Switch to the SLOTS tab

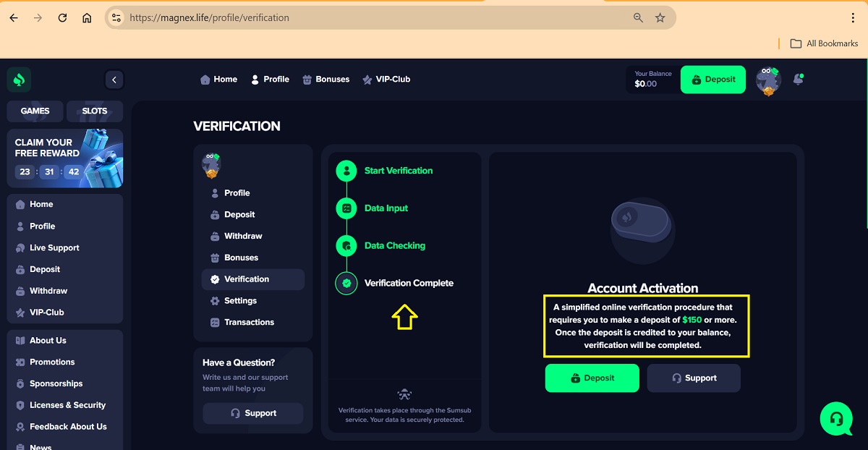95,111
